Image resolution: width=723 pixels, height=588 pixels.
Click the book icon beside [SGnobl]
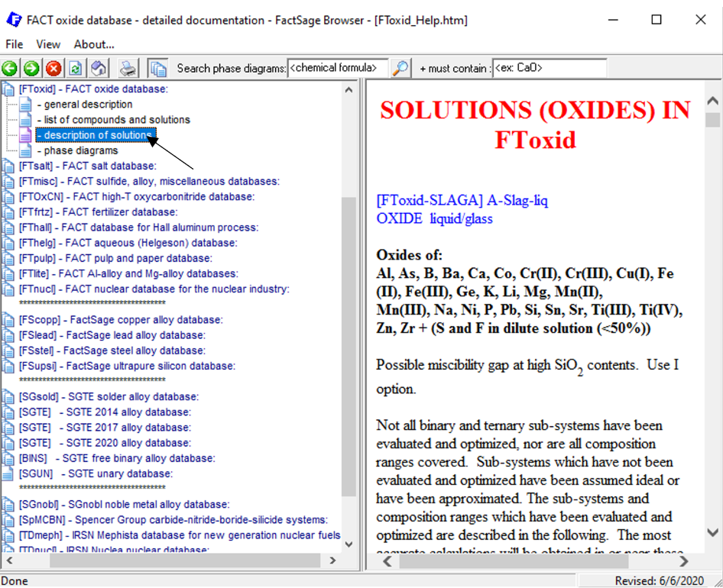[8, 505]
